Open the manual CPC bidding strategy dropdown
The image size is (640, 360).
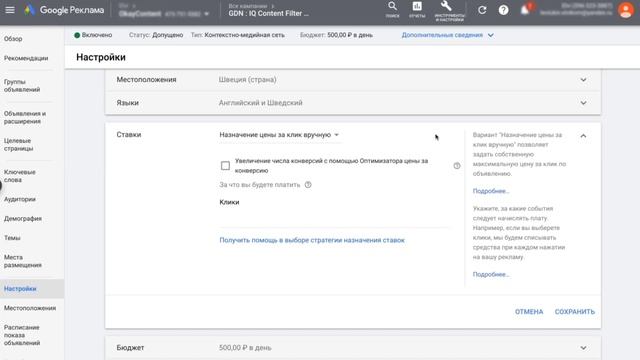pos(279,135)
